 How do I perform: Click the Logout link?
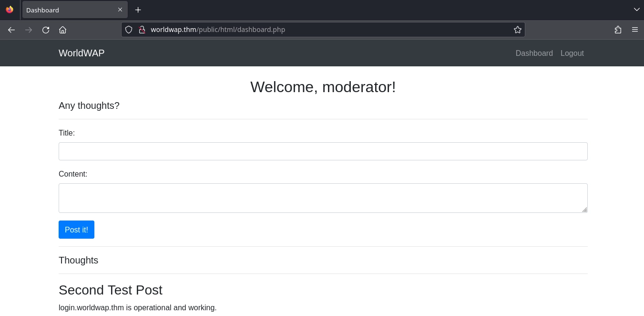(x=572, y=53)
